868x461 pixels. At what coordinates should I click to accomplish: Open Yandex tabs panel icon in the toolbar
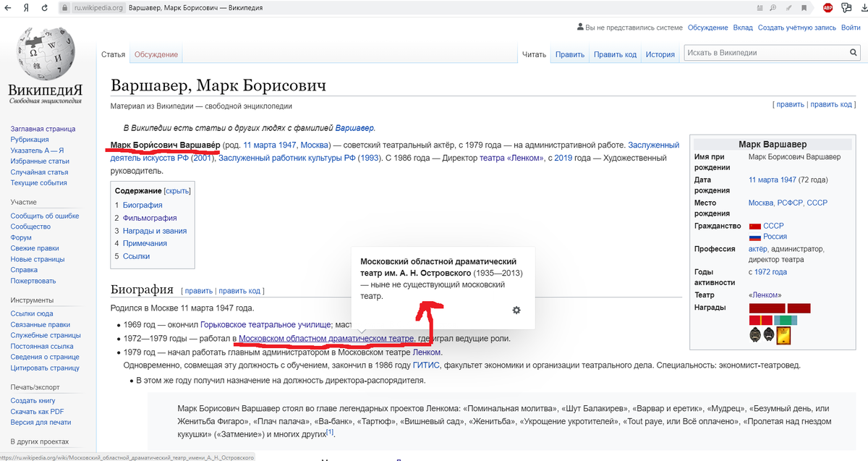click(846, 7)
